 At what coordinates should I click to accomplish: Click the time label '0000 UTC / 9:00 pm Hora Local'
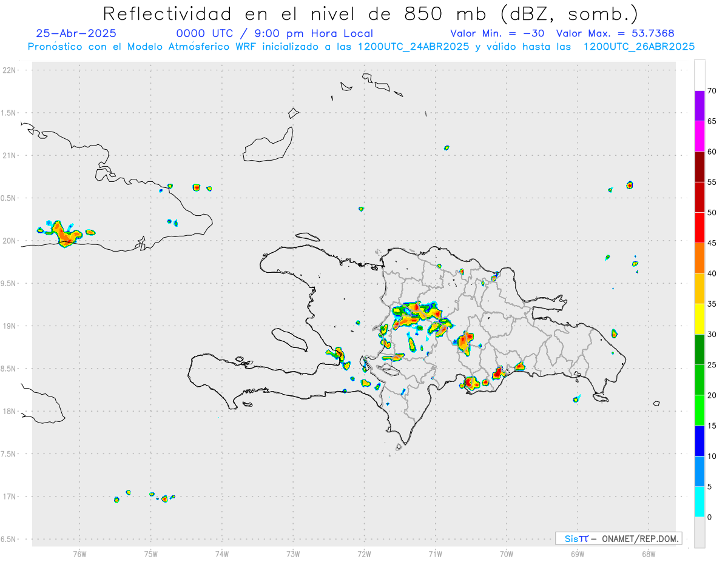tap(274, 33)
